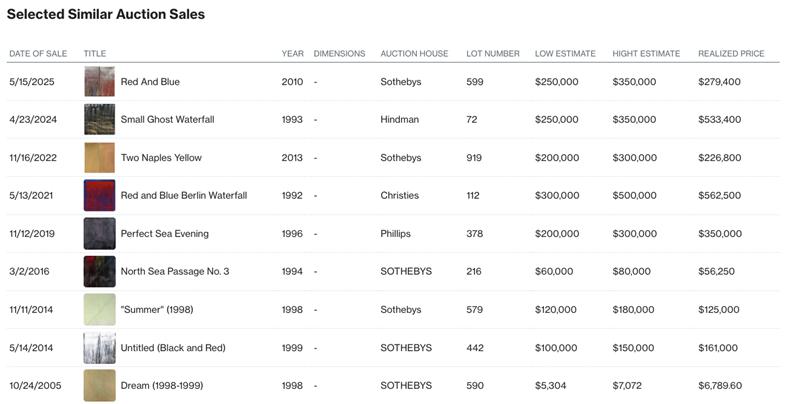Screen dimensions: 787x404
Task: Click the Red And Blue artwork thumbnail
Action: click(x=99, y=82)
